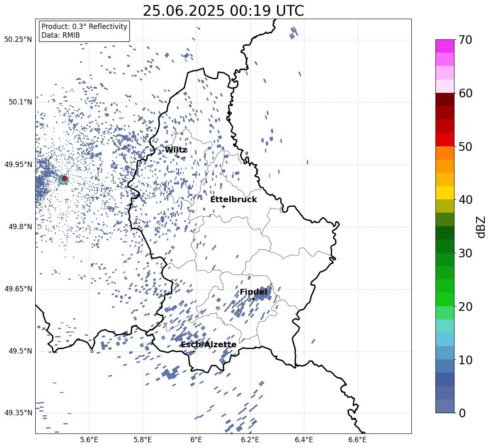Viewport: 491px width, 448px height.
Task: Click the Esch/Alzette city label
Action: [x=209, y=345]
